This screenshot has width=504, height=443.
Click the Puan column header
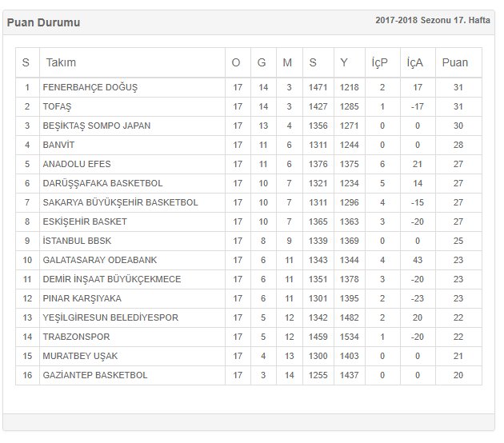(x=455, y=62)
